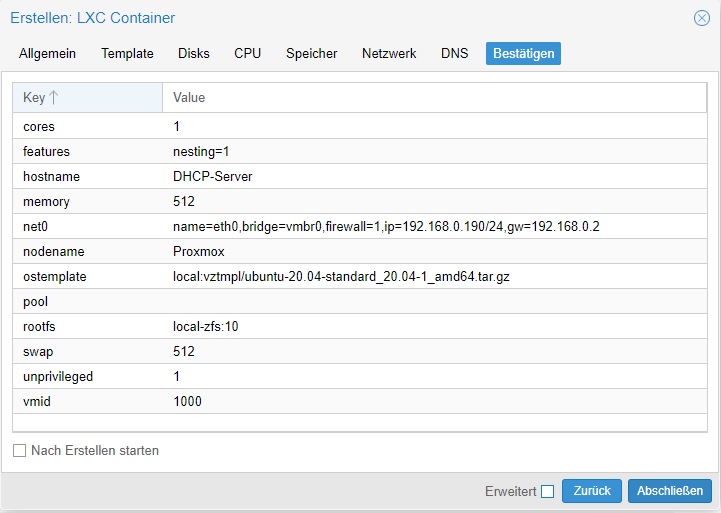Select the rootfs local-zfs:10 row
The width and height of the screenshot is (721, 513).
click(x=360, y=326)
